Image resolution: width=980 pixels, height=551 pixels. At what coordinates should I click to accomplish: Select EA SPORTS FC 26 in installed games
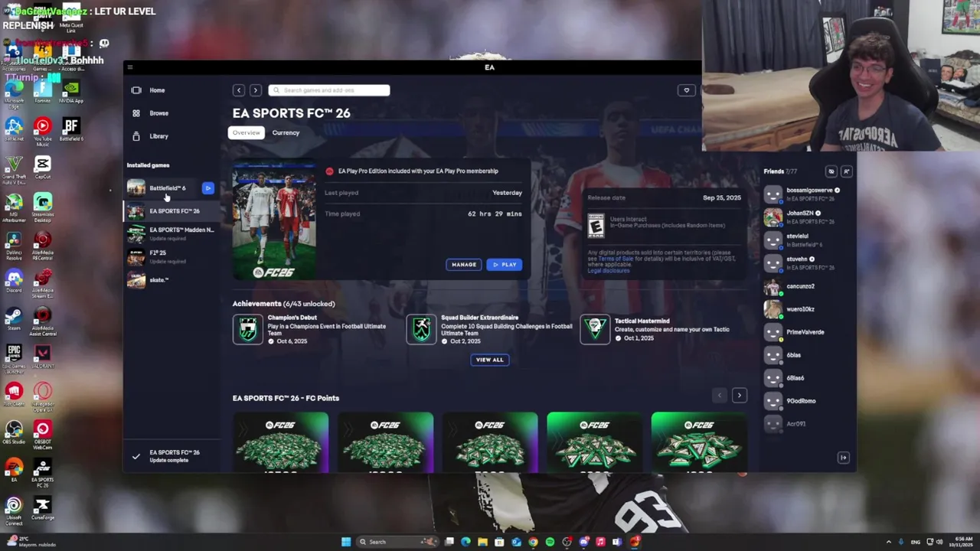pyautogui.click(x=172, y=211)
